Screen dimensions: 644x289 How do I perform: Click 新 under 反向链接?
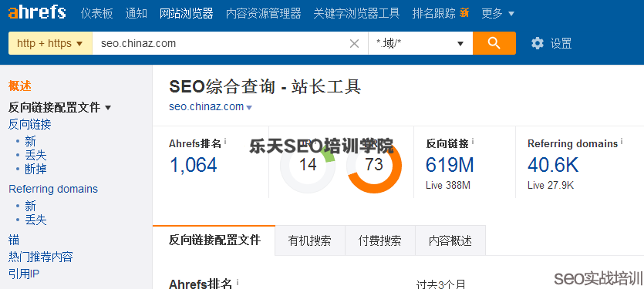(30, 142)
